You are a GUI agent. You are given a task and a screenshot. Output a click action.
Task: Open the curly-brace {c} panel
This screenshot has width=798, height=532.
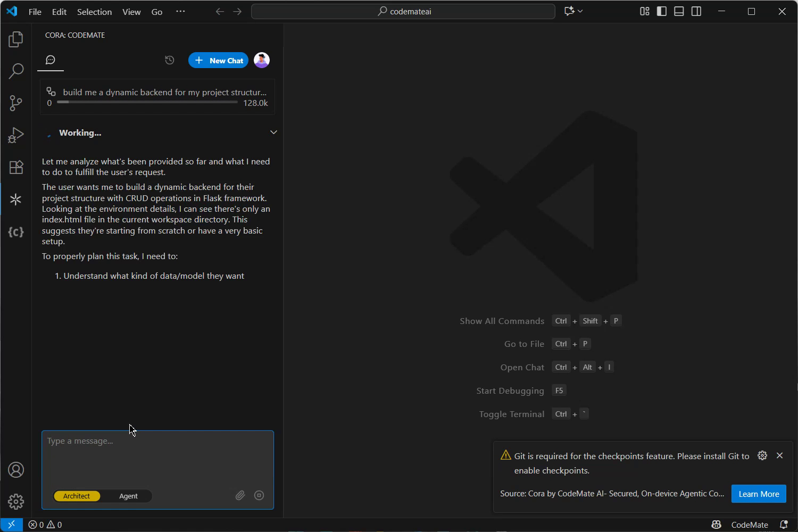pyautogui.click(x=16, y=232)
